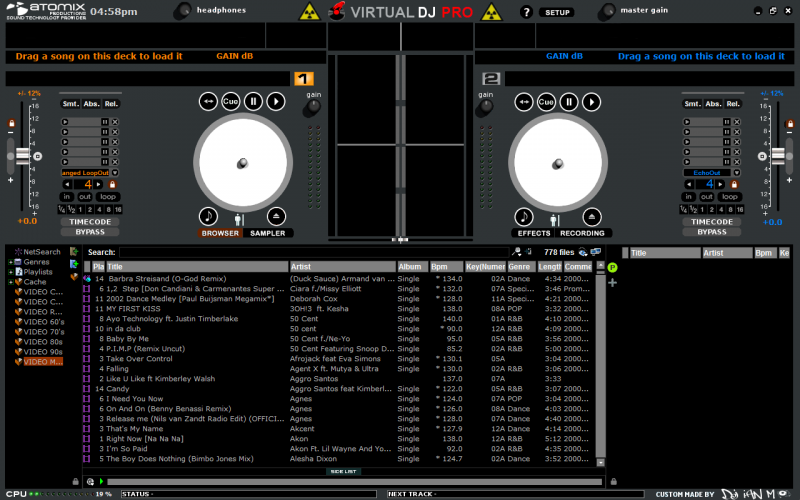The height and width of the screenshot is (500, 800).
Task: Start playback with deck 1 play button
Action: coord(276,102)
